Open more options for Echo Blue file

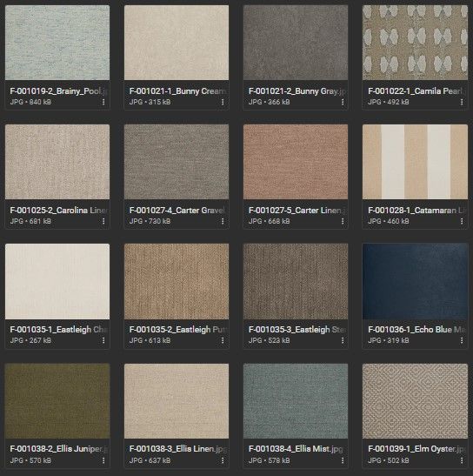click(x=462, y=340)
